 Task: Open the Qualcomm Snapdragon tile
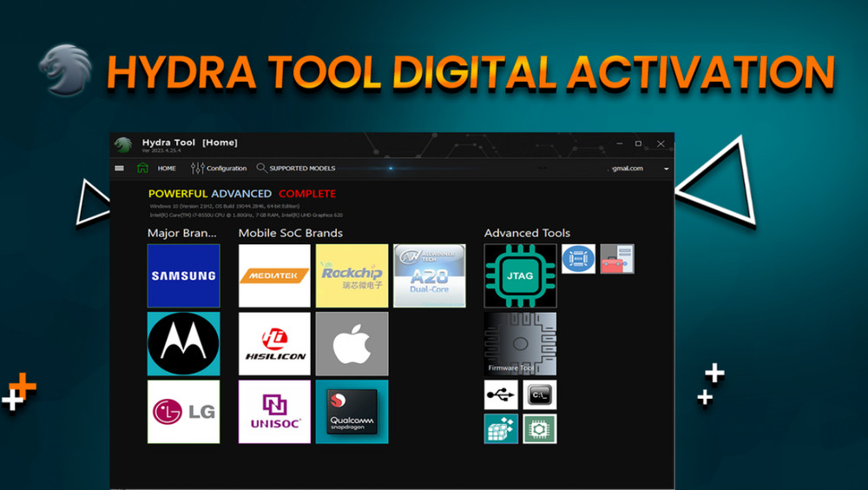[x=352, y=411]
